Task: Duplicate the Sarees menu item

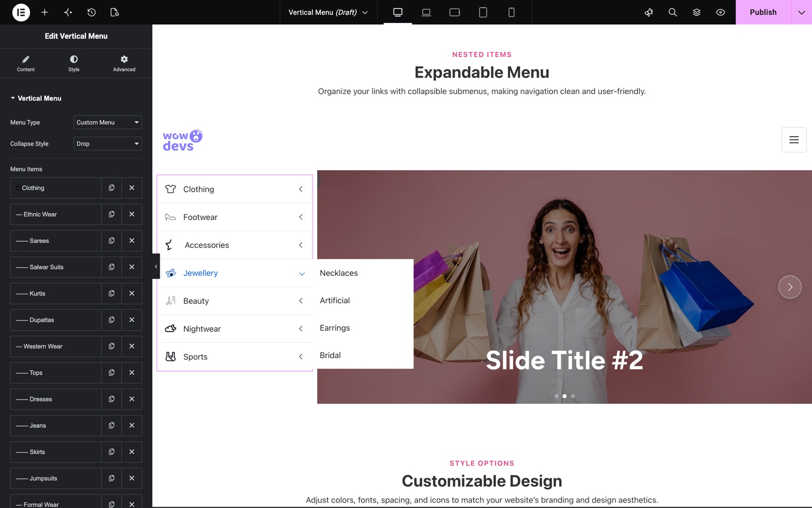Action: tap(112, 241)
